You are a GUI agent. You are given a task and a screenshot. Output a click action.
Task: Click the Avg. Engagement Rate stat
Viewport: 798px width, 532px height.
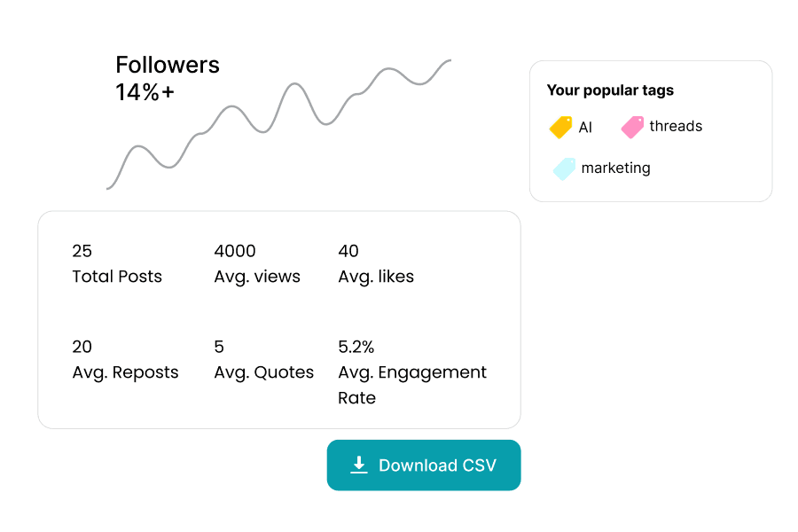point(411,372)
